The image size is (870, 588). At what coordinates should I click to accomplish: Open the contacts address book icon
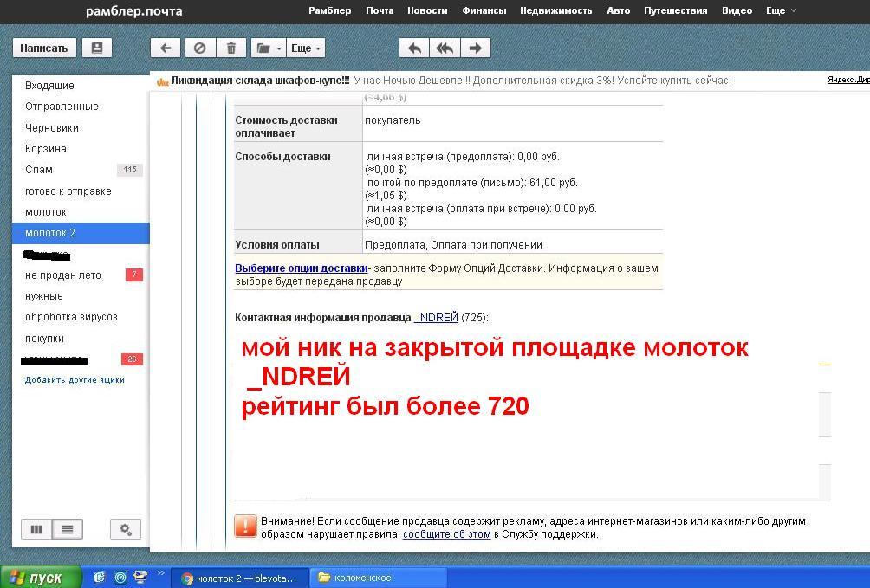coord(96,48)
